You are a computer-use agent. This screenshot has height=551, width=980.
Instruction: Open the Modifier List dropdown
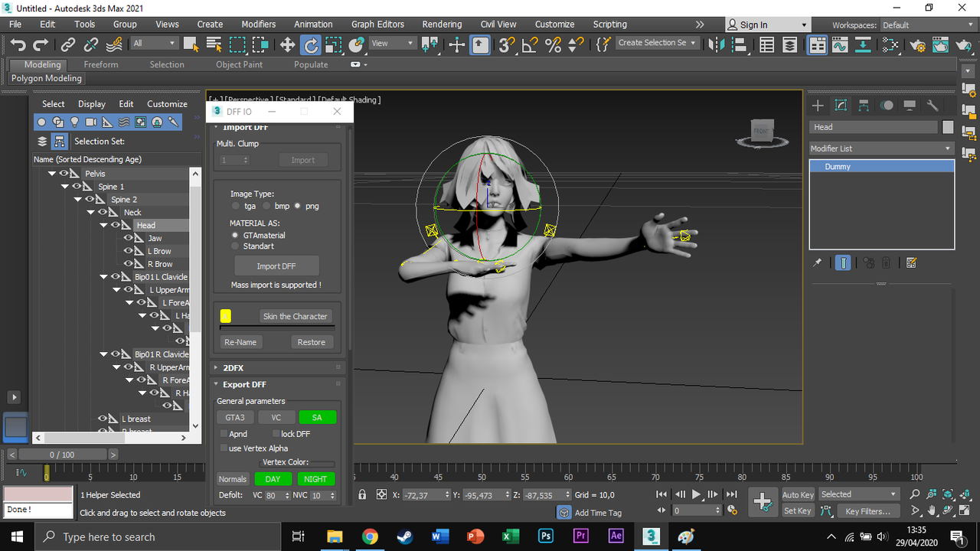[x=882, y=148]
